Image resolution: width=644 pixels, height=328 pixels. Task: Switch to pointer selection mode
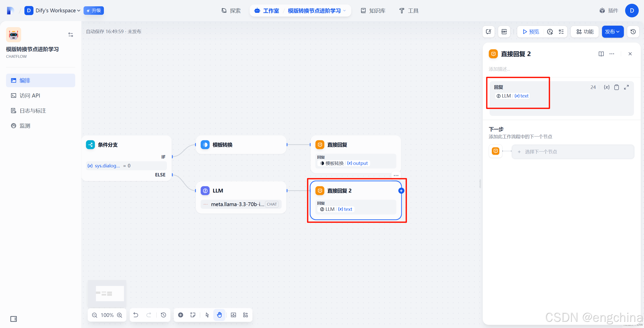coord(207,315)
